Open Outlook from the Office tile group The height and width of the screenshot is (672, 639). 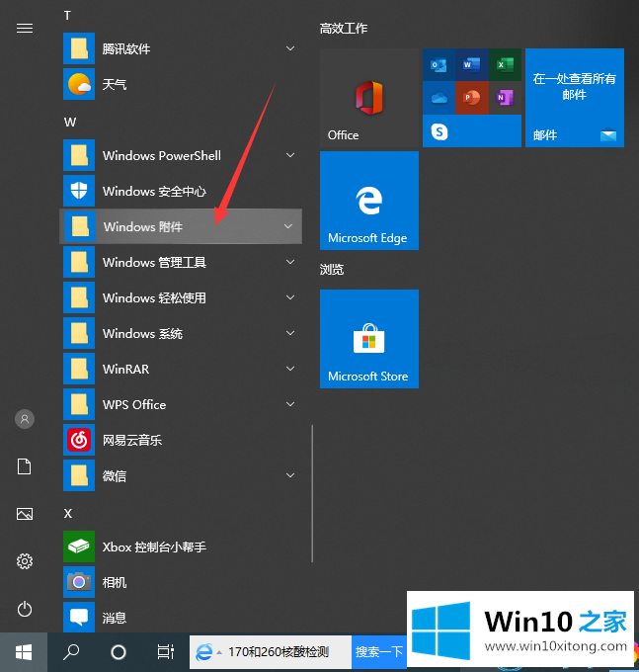pyautogui.click(x=439, y=64)
